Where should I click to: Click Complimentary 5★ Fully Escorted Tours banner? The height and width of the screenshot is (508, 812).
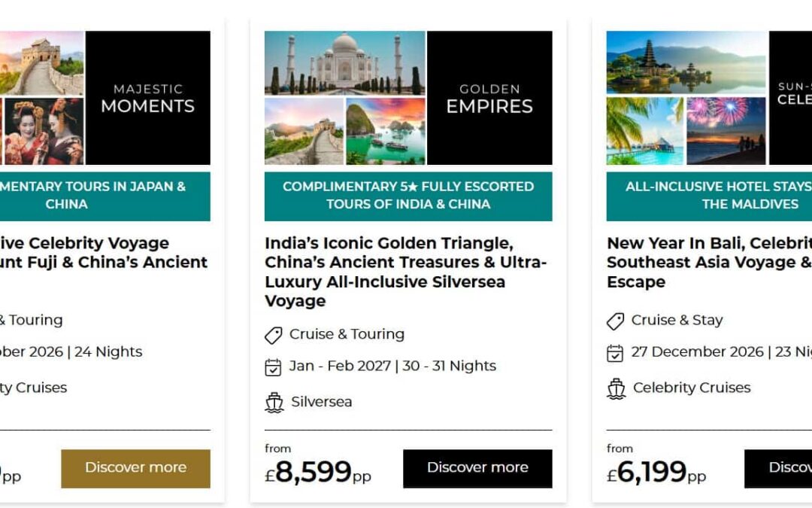(x=408, y=196)
